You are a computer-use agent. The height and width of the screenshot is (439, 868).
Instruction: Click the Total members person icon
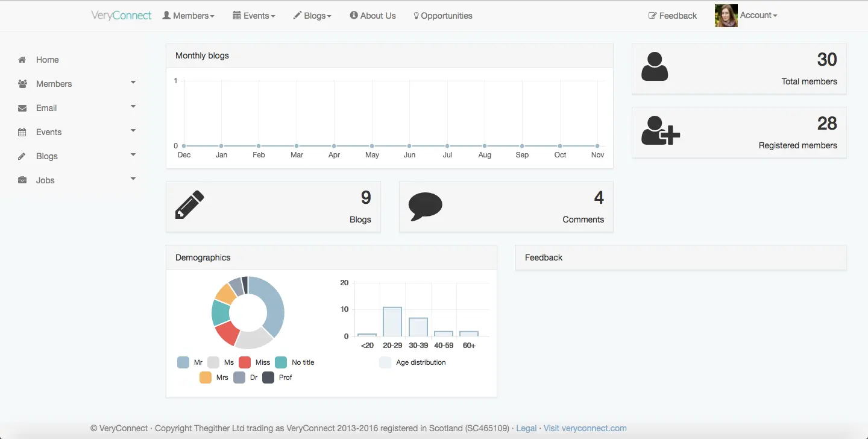655,66
